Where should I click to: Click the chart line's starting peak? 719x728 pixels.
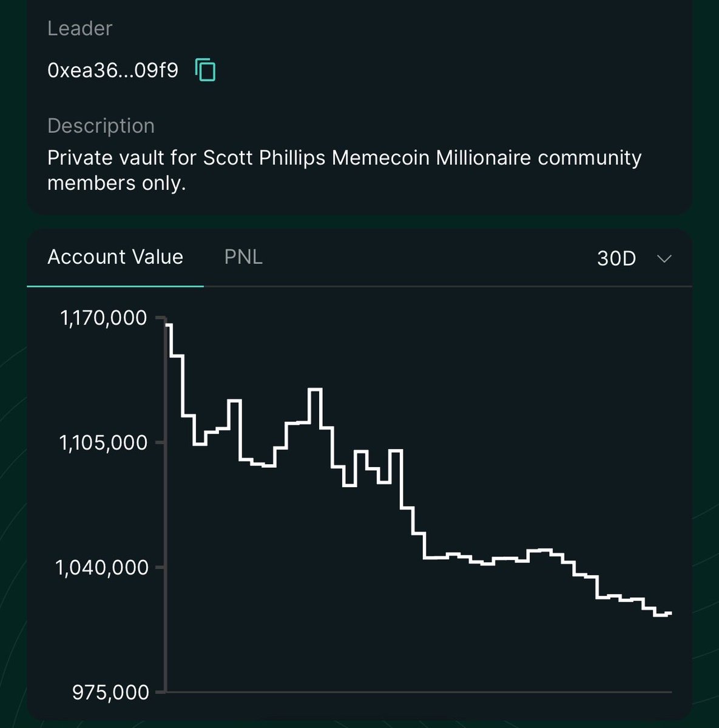pos(169,325)
